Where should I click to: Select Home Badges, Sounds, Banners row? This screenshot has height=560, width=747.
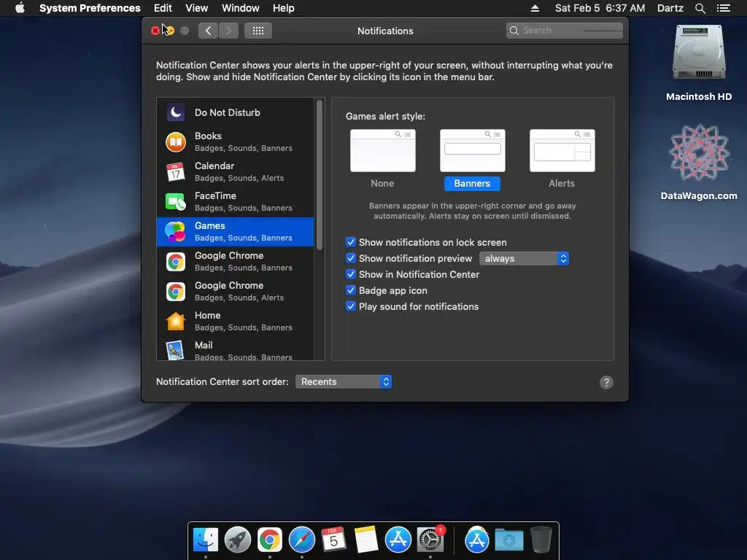click(x=236, y=322)
